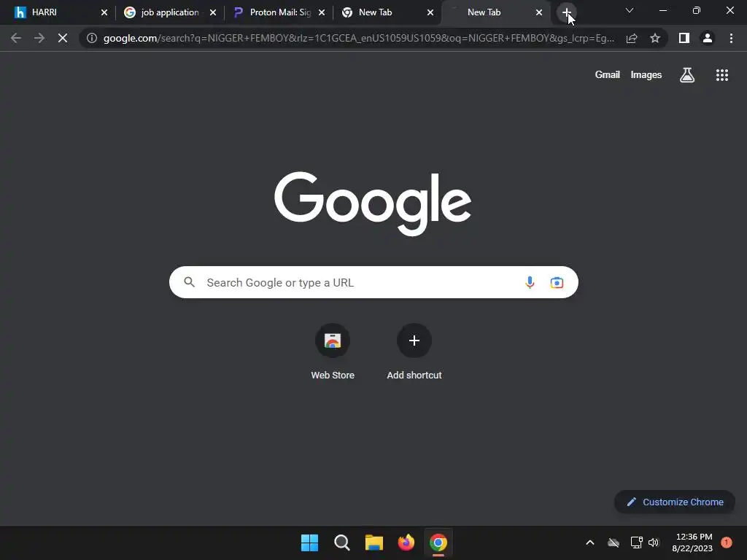Launch File Explorer from the taskbar
The image size is (747, 560).
(x=374, y=542)
